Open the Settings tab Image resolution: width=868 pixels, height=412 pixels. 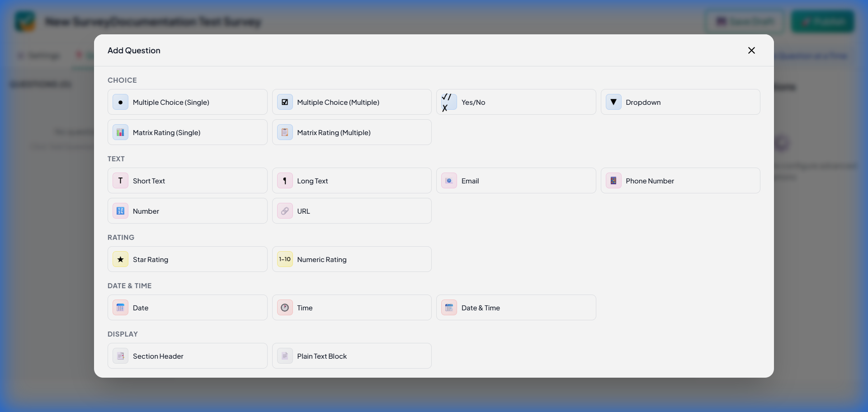tap(38, 55)
